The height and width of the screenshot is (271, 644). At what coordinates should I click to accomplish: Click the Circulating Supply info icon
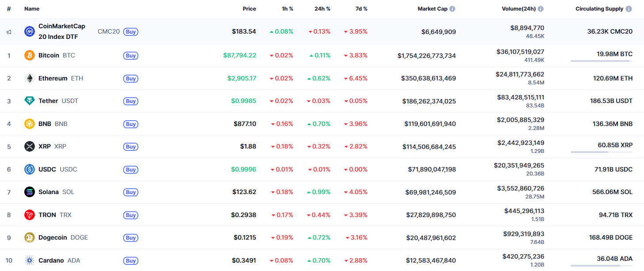coord(629,8)
